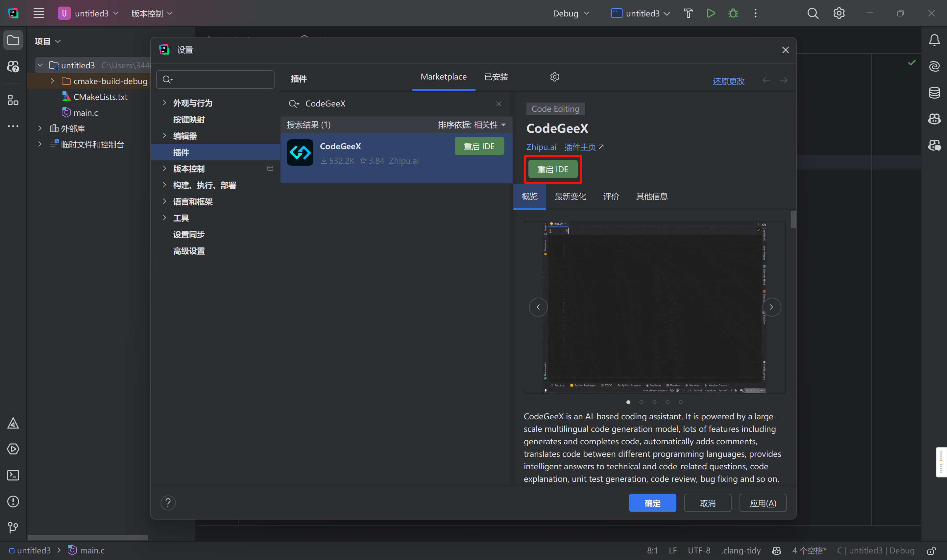Screen dimensions: 947x560
Task: Expand 外观与行为 settings section
Action: [x=164, y=103]
